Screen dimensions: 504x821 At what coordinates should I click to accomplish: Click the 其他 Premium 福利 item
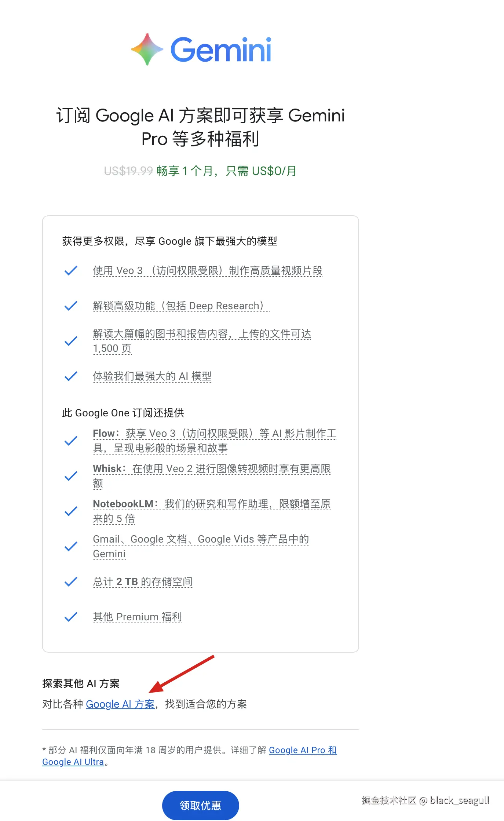click(137, 617)
